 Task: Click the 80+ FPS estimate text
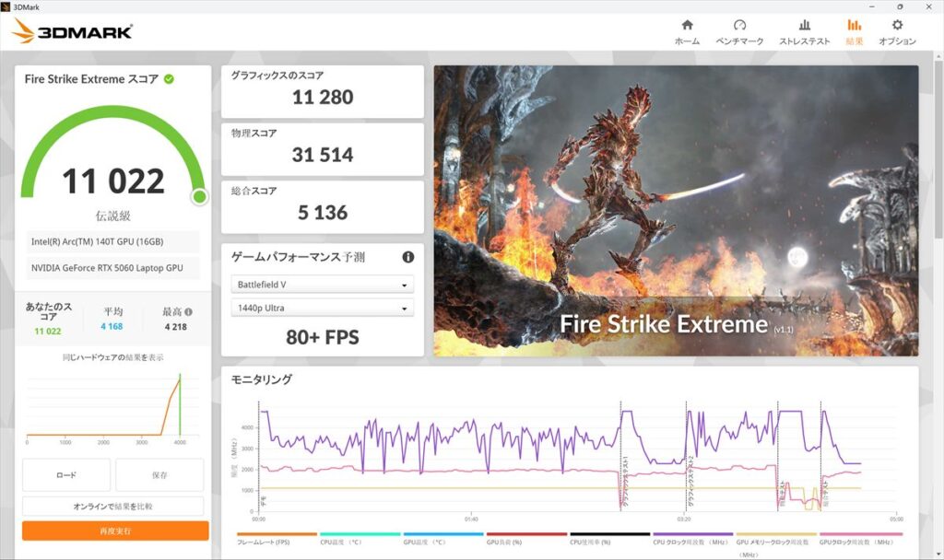(323, 337)
